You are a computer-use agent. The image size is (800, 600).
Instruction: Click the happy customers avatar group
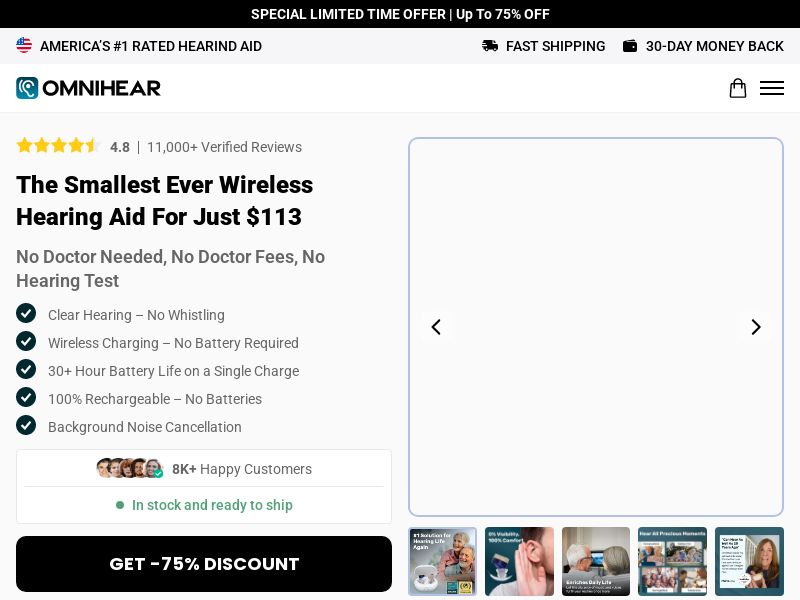coord(129,469)
